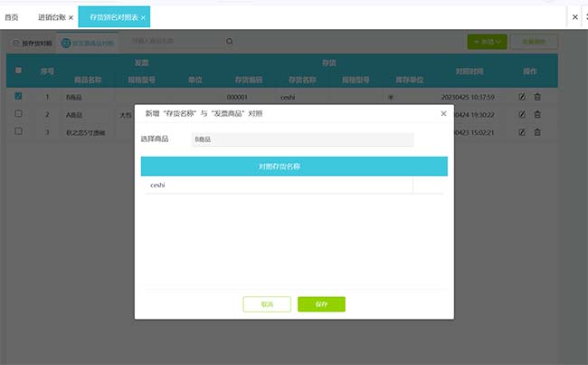Click the 对照时间 column header
588x365 pixels.
(469, 72)
